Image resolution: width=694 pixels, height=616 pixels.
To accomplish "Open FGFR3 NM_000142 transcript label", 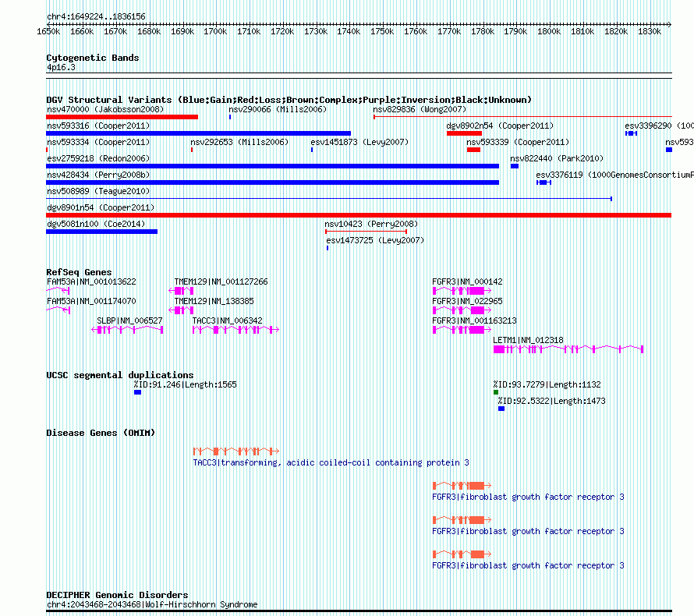I will [x=467, y=282].
